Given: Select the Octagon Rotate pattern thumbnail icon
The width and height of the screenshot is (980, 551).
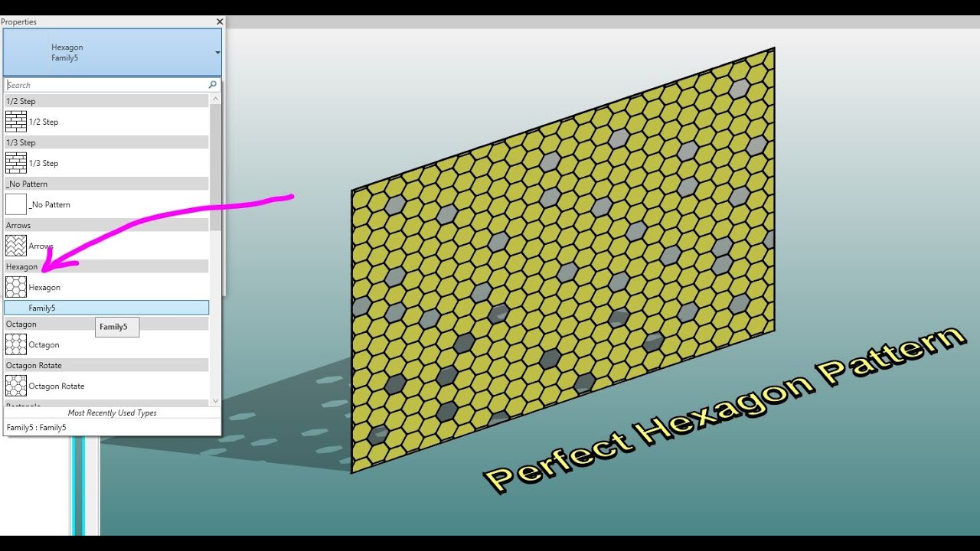Looking at the screenshot, I should tap(16, 386).
